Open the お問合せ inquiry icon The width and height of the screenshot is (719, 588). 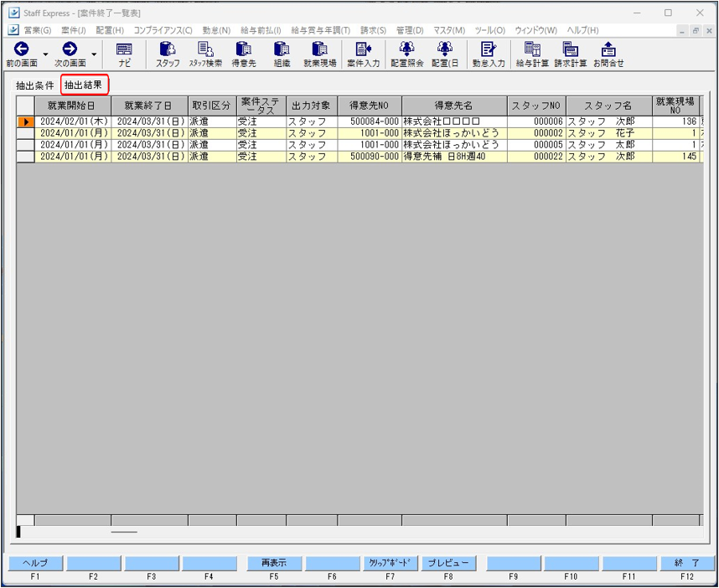tap(608, 49)
